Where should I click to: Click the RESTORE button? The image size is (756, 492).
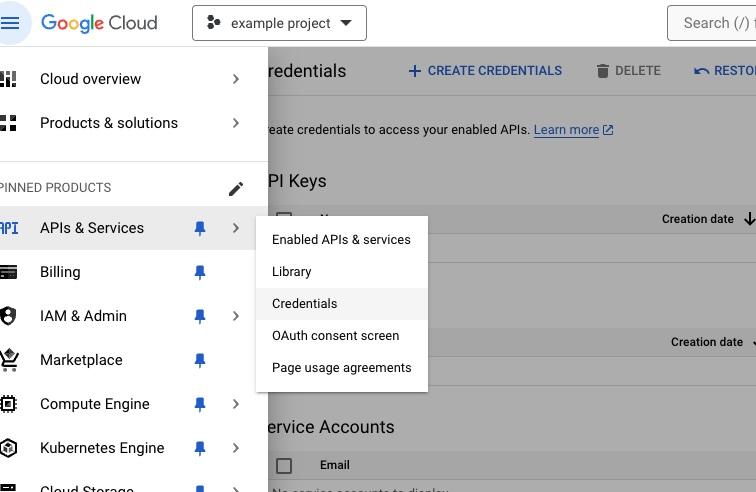click(725, 71)
